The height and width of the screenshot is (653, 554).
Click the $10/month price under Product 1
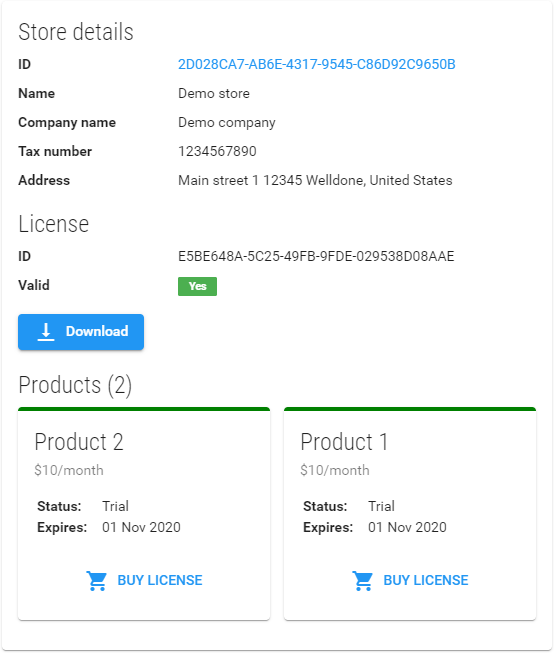pyautogui.click(x=335, y=470)
